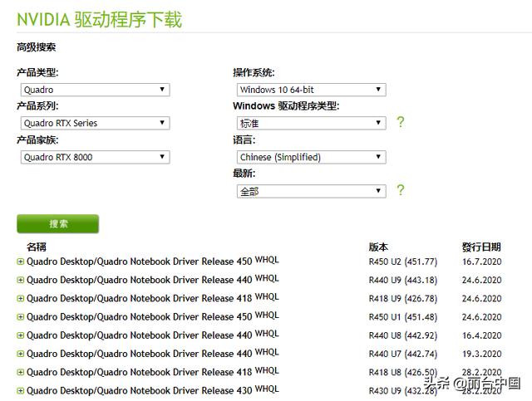The image size is (532, 401).
Task: Open the 产品家族 dropdown showing Quadro RTX 8000
Action: pyautogui.click(x=95, y=157)
